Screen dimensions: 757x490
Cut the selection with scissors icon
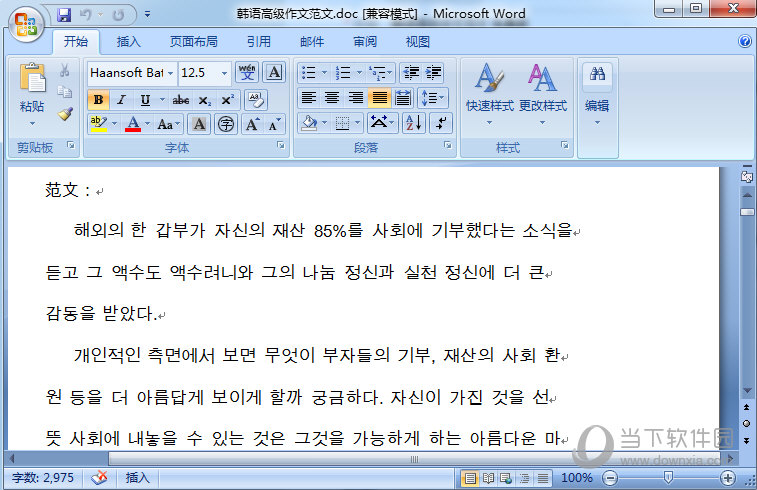65,71
